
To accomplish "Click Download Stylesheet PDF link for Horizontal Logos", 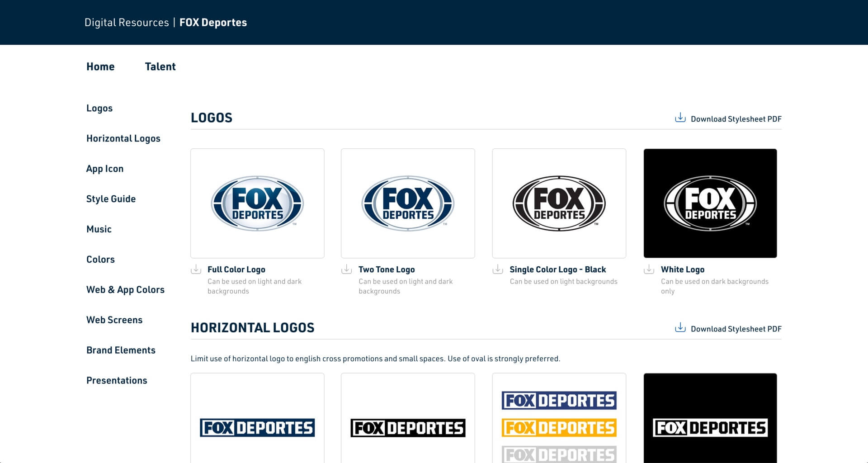I will pos(736,329).
